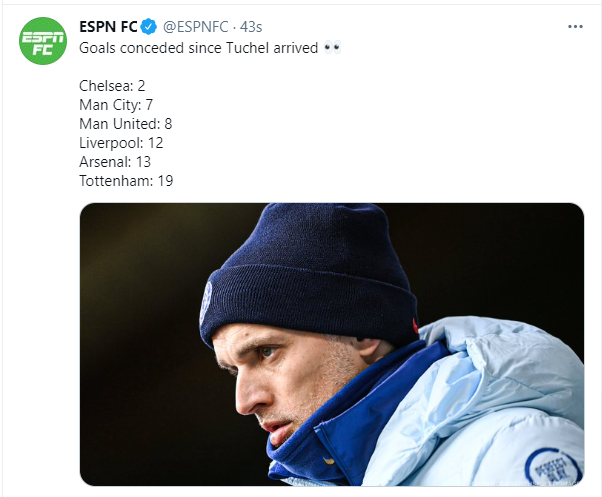The width and height of the screenshot is (602, 497).
Task: Click the eyes emoji in the tweet
Action: click(x=332, y=48)
